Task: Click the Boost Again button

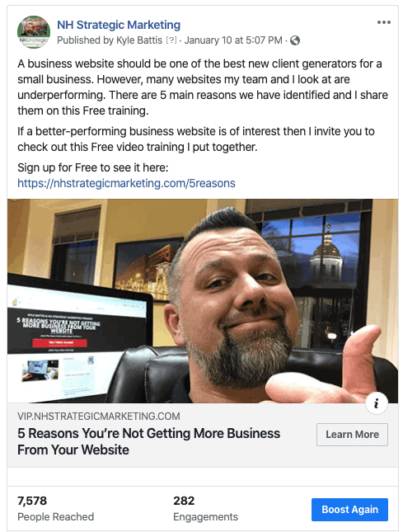Action: (349, 509)
